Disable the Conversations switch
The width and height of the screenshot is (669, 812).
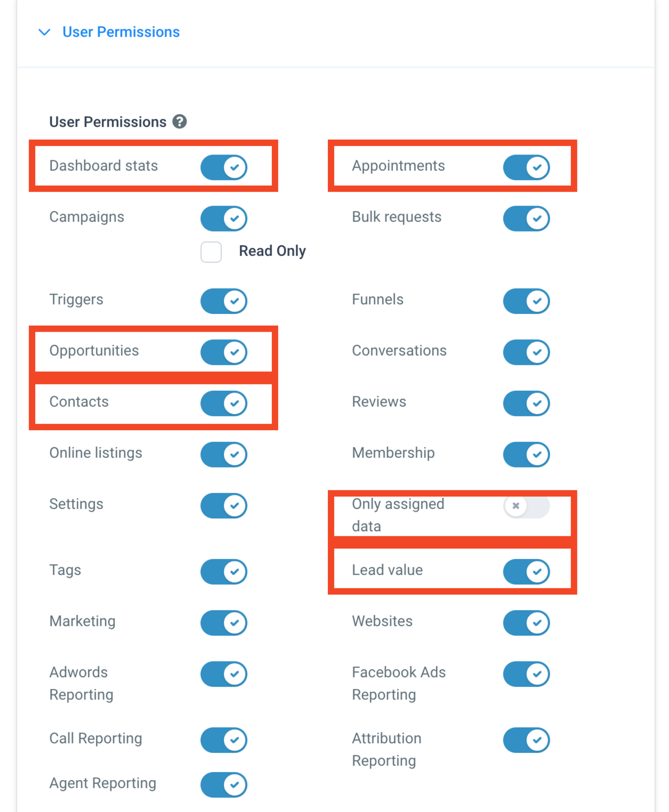click(x=526, y=352)
